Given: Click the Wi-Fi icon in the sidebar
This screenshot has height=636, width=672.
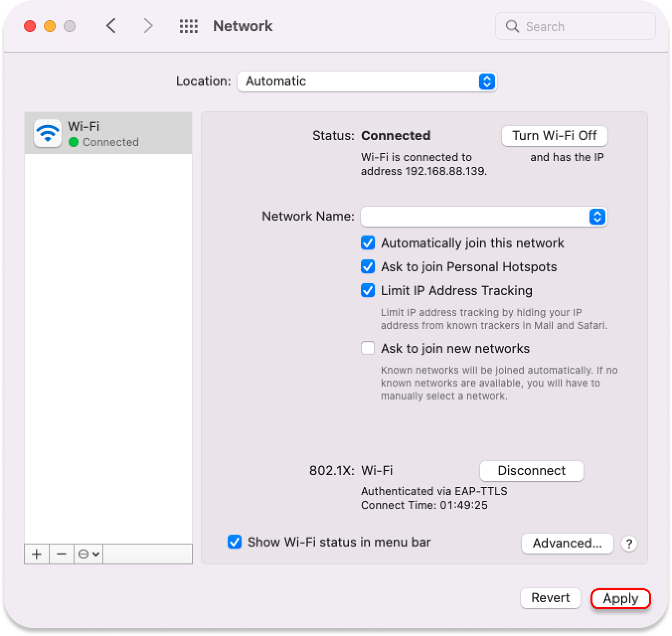Looking at the screenshot, I should tap(48, 134).
